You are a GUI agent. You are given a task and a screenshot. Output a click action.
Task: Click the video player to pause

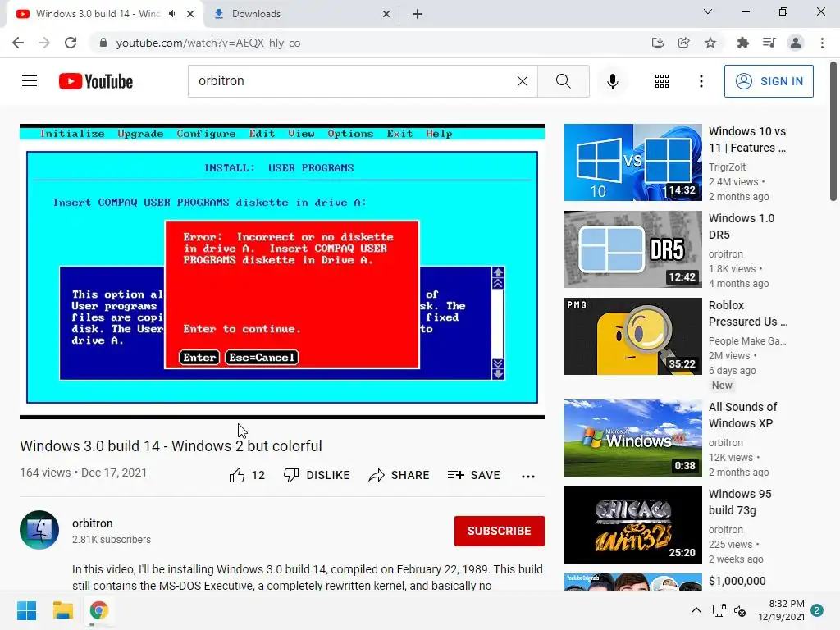click(282, 272)
